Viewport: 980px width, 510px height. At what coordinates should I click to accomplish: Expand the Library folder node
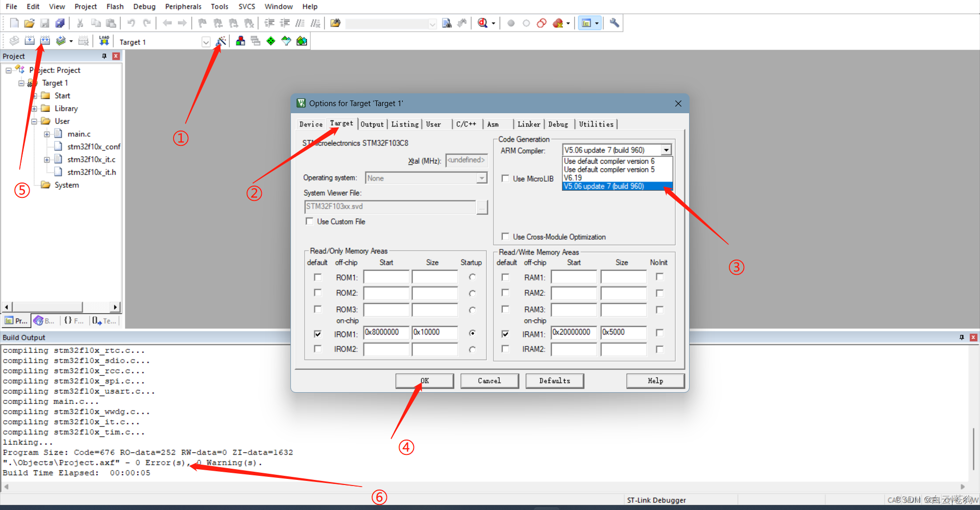point(34,109)
